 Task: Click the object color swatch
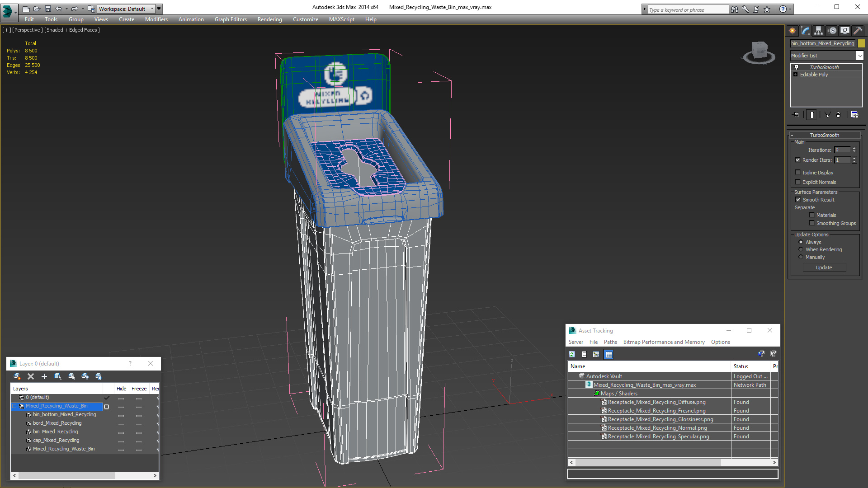coord(861,43)
